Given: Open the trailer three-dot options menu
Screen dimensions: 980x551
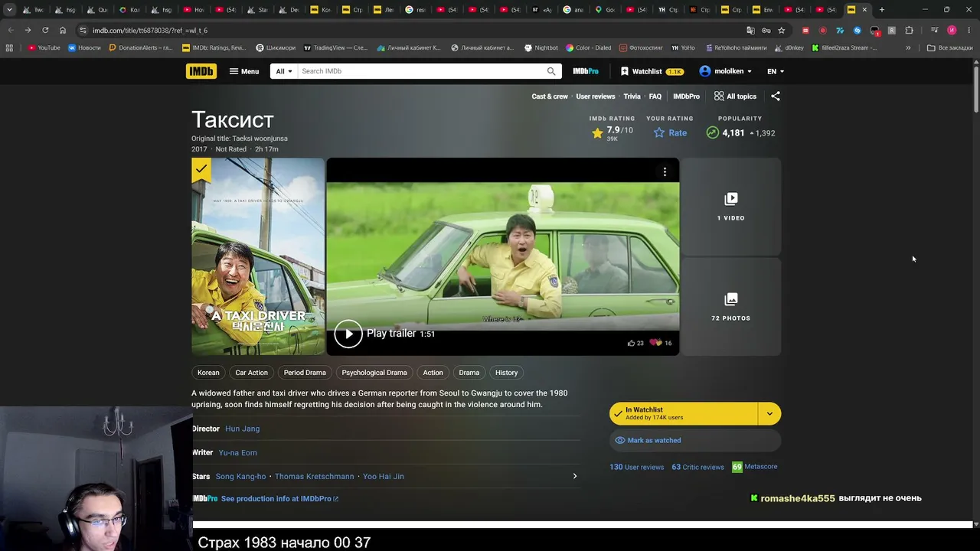Looking at the screenshot, I should (x=665, y=172).
